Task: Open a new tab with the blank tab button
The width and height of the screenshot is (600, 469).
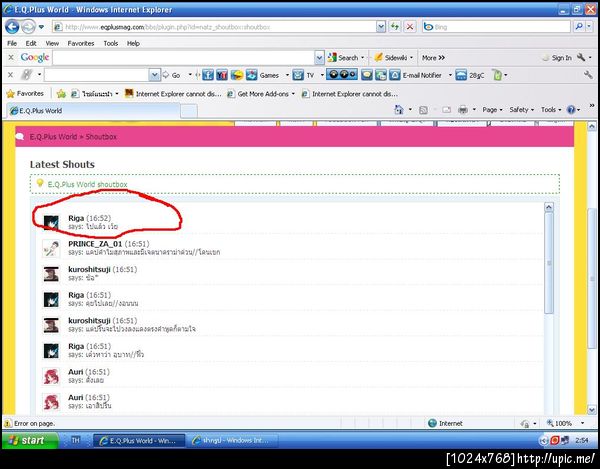Action: tap(189, 111)
